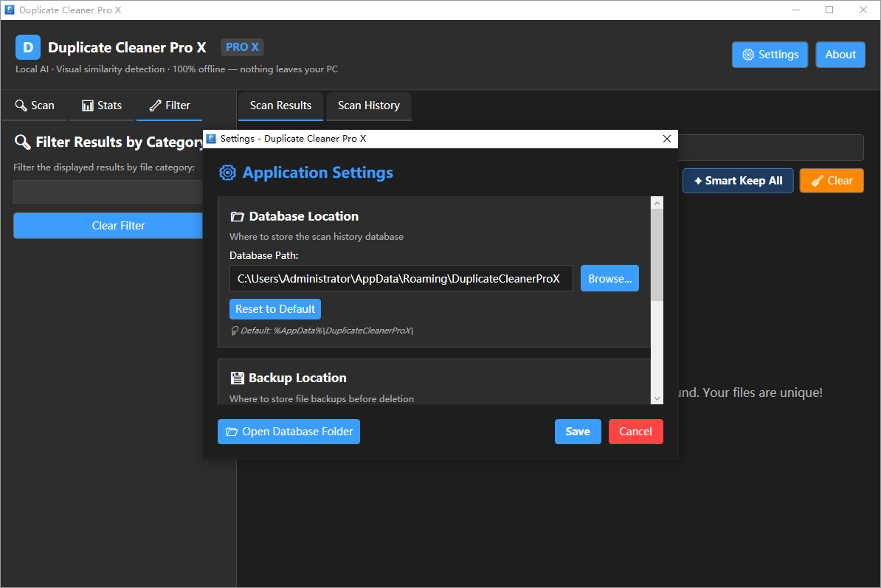Open the file category filter dropdown

pyautogui.click(x=108, y=192)
